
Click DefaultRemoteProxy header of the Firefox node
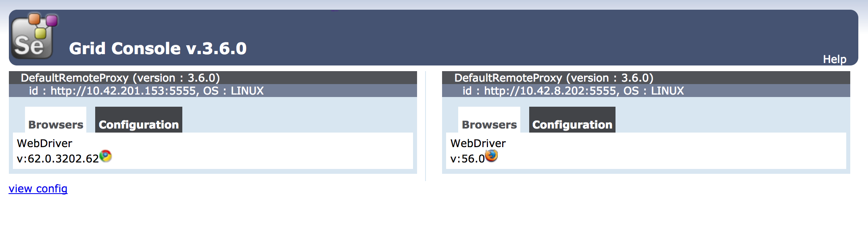554,78
